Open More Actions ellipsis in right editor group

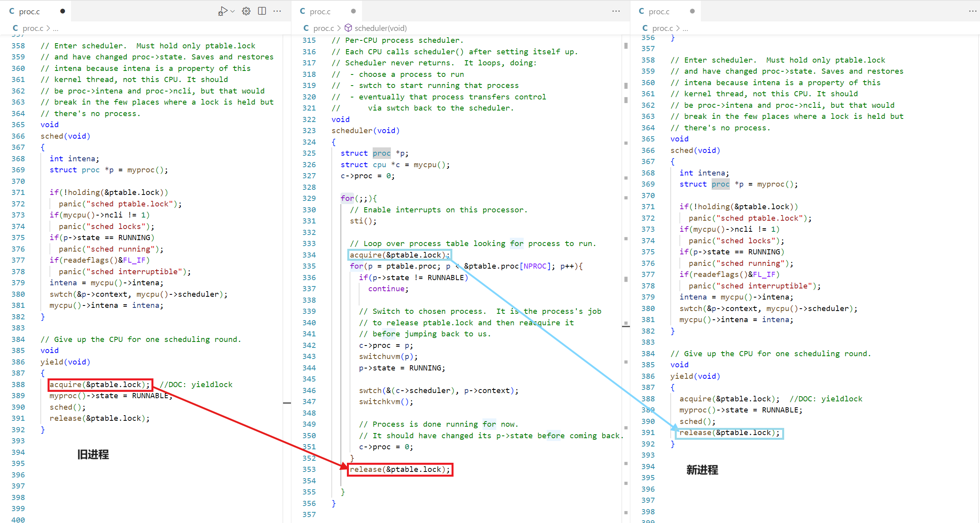(972, 11)
